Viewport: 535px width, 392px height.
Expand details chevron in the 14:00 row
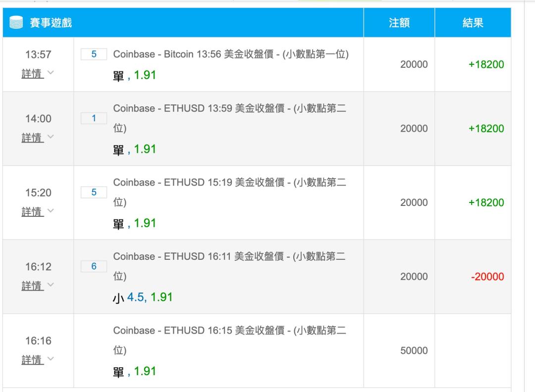pyautogui.click(x=51, y=137)
